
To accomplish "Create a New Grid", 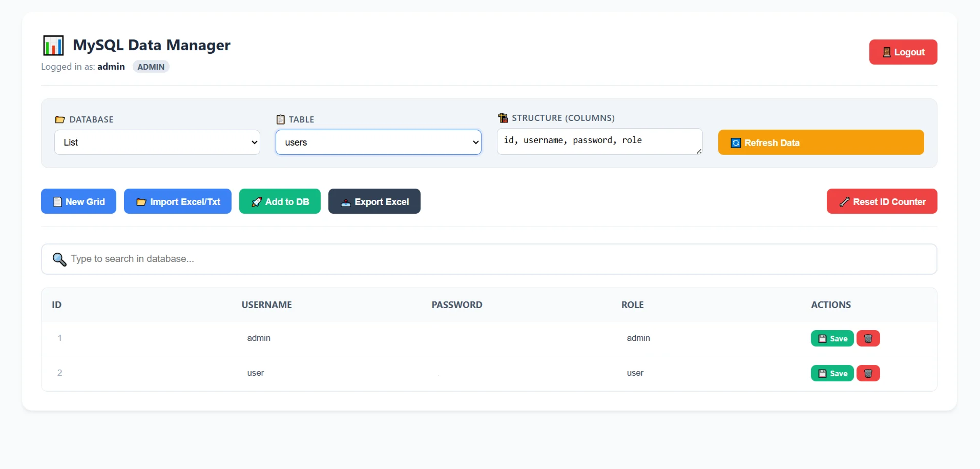I will tap(78, 201).
